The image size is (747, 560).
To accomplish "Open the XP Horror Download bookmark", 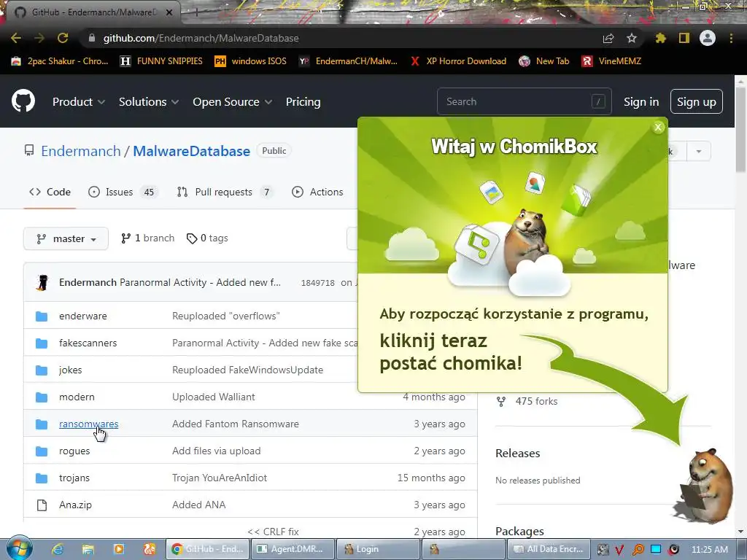I will 458,61.
